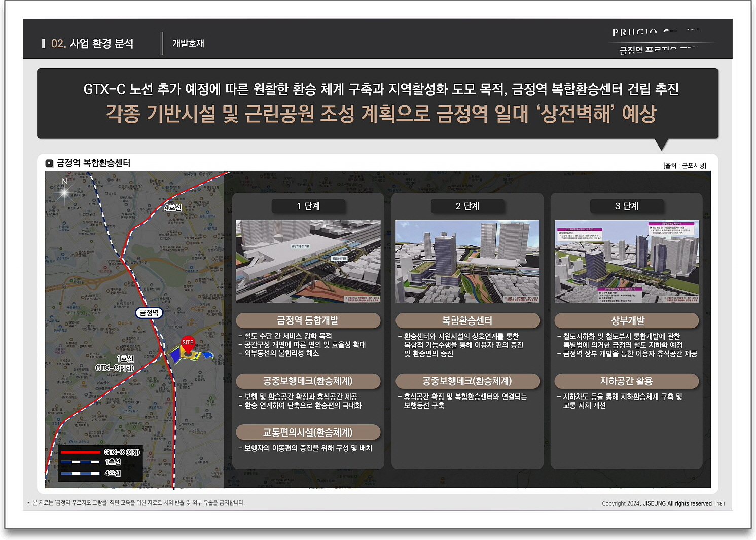
Task: Click the 교통편의시설(환승체계) pill
Action: coord(308,433)
